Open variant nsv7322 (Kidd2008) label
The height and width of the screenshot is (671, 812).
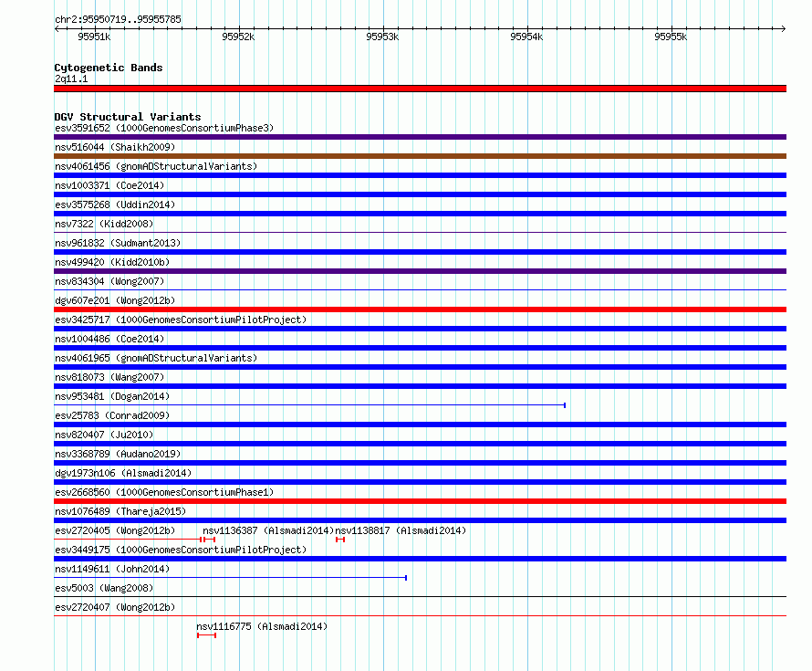point(104,224)
